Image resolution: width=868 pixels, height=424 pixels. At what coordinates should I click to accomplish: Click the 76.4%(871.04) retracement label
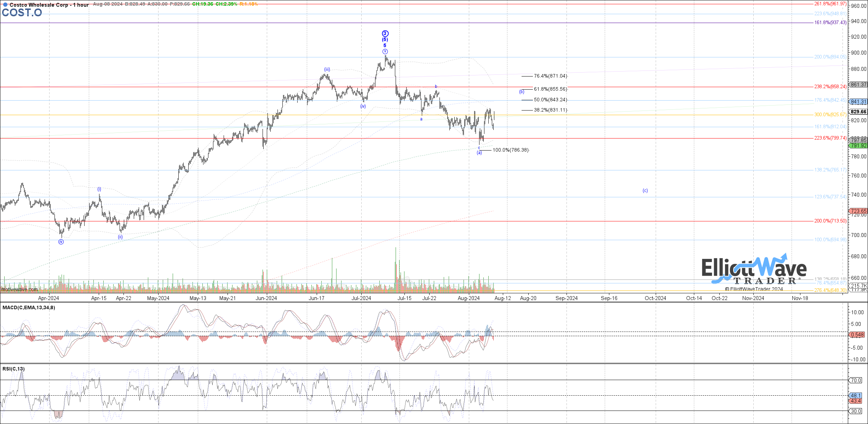tap(550, 76)
